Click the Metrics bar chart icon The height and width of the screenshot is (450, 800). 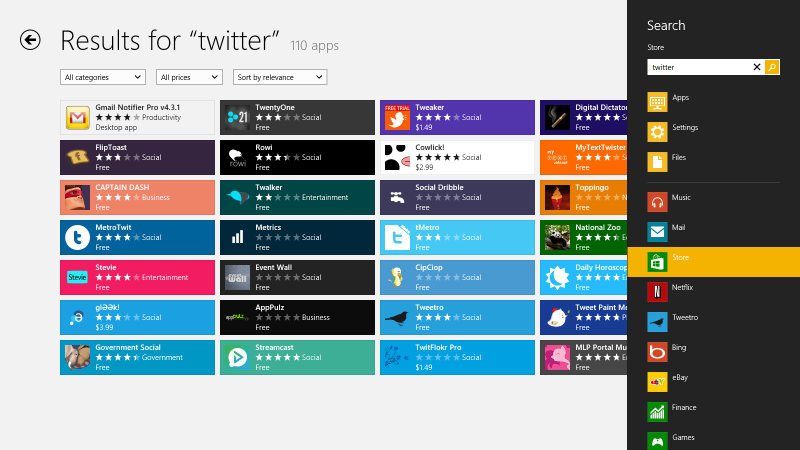(x=237, y=237)
